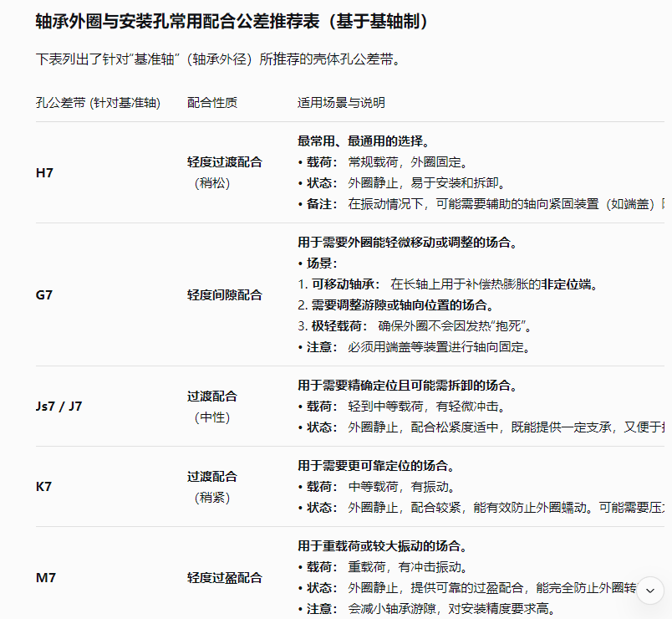Image resolution: width=672 pixels, height=619 pixels.
Task: Select the Js7 / J7 tolerance cell
Action: 59,407
